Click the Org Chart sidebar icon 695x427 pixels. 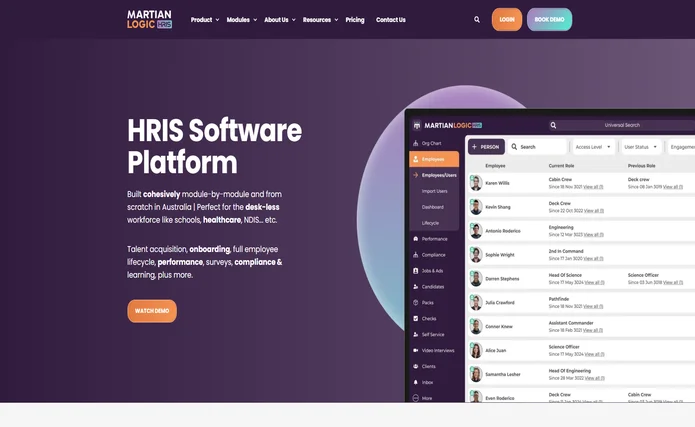coord(416,143)
